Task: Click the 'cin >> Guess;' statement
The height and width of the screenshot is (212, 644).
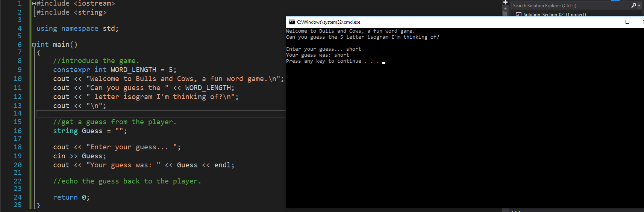Action: click(x=80, y=156)
